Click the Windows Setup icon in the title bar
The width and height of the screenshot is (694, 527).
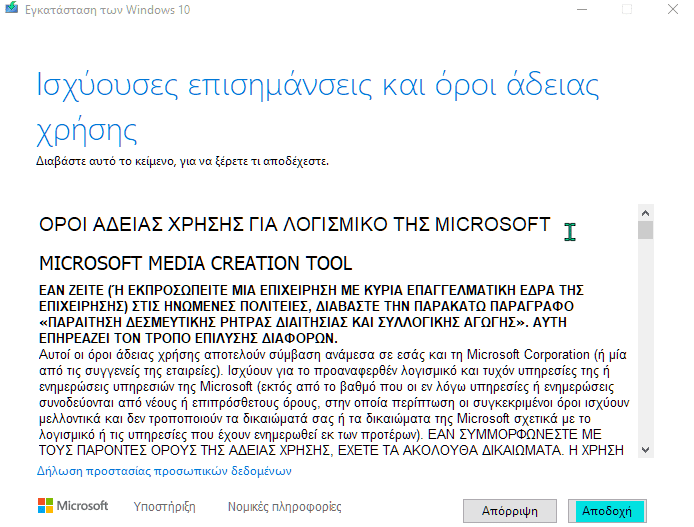12,8
